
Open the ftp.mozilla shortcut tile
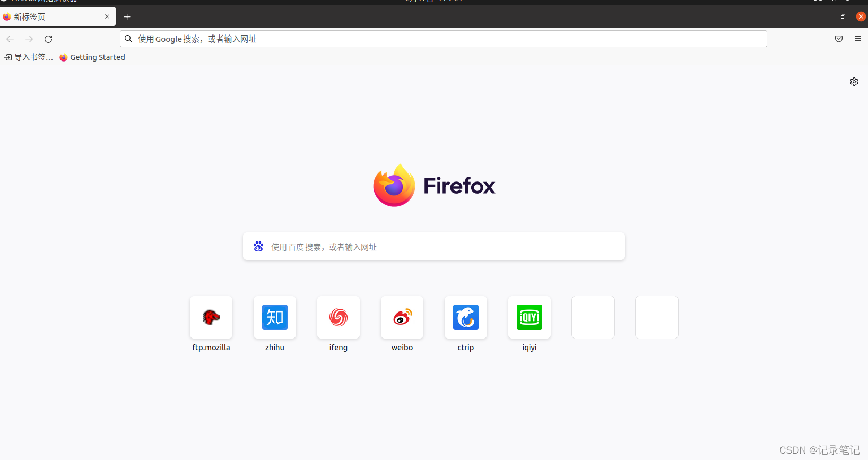pos(211,317)
